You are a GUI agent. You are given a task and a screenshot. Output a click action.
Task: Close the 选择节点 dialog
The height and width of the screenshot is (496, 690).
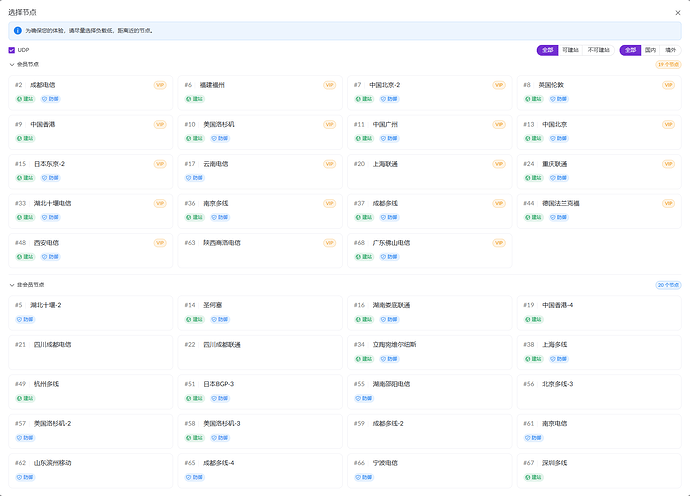[678, 13]
